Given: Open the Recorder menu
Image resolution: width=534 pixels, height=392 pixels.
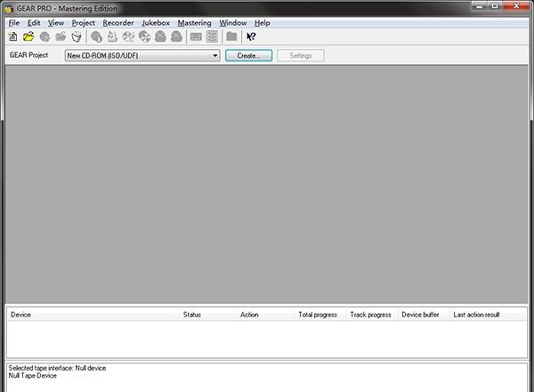Looking at the screenshot, I should [x=118, y=23].
